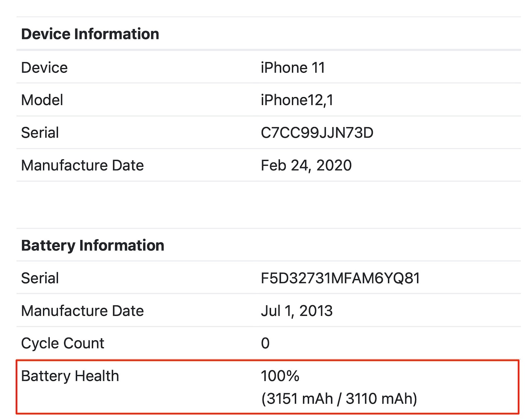Image resolution: width=532 pixels, height=420 pixels.
Task: Select the iPhone12,1 model identifier
Action: click(297, 100)
